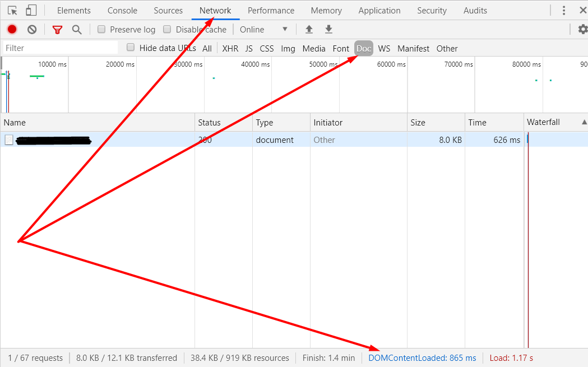Filter requests by Manifest

(x=413, y=48)
